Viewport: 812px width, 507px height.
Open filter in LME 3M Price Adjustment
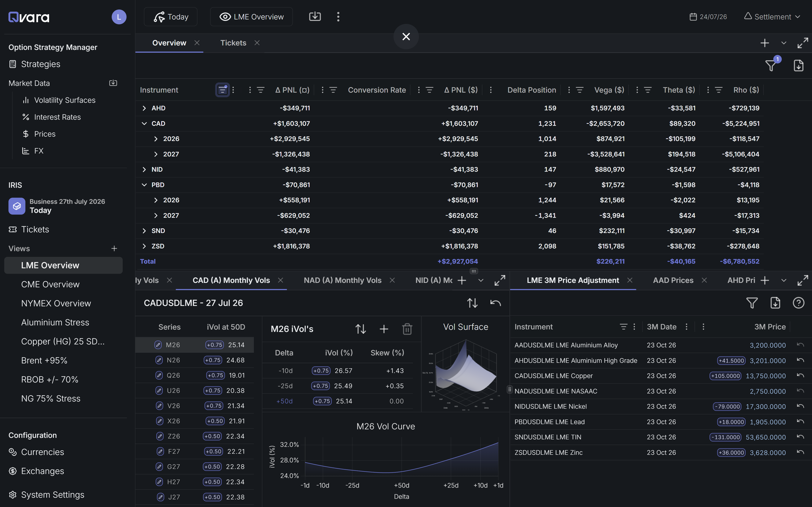[752, 303]
